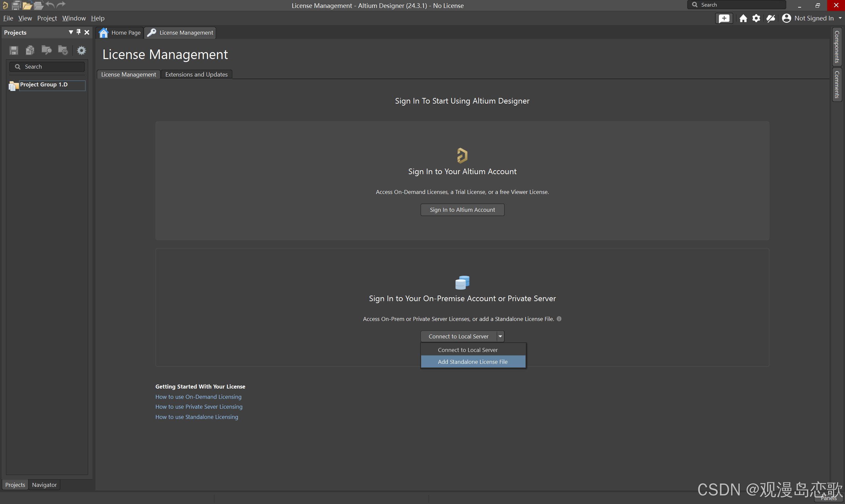Image resolution: width=845 pixels, height=504 pixels.
Task: Open preferences via top right gear icon
Action: coord(756,18)
